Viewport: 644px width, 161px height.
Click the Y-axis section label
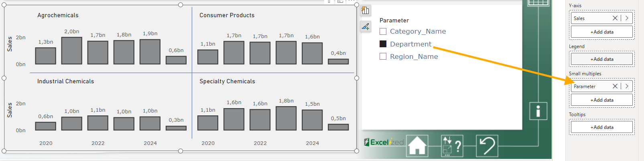575,6
